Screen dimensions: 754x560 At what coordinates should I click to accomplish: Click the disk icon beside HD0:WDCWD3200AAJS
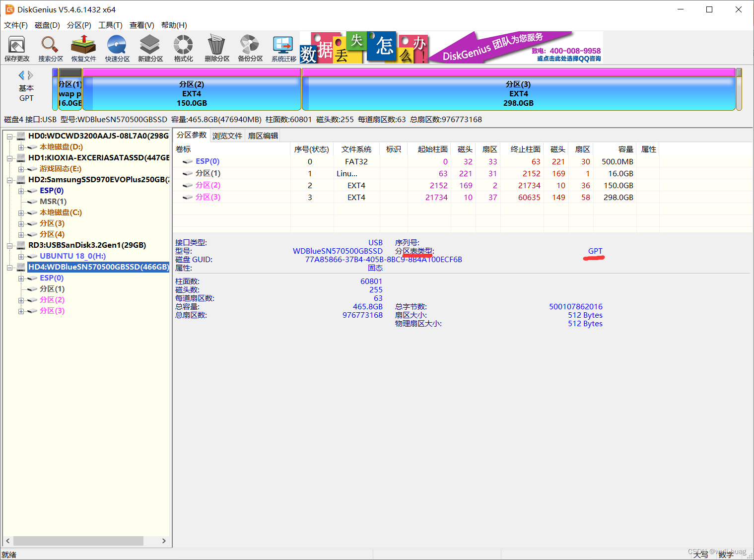tap(21, 136)
